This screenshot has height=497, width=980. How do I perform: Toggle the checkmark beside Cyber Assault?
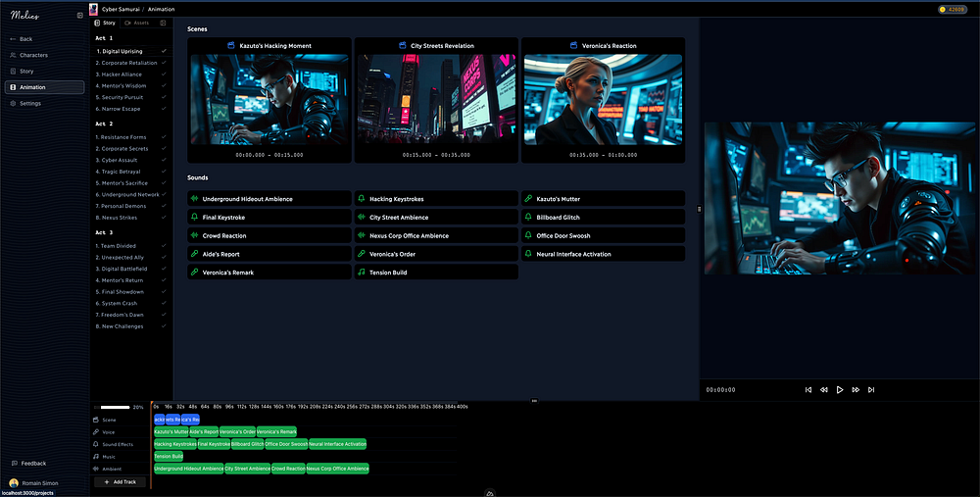pos(164,160)
